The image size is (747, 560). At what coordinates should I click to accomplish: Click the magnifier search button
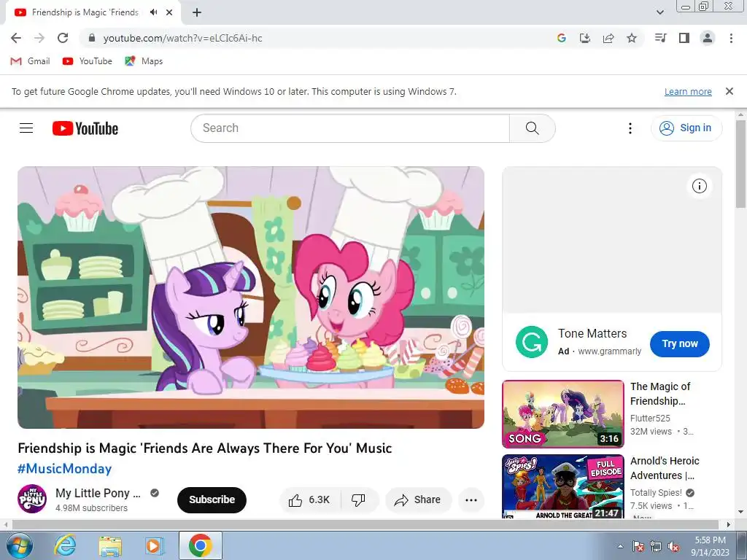532,128
